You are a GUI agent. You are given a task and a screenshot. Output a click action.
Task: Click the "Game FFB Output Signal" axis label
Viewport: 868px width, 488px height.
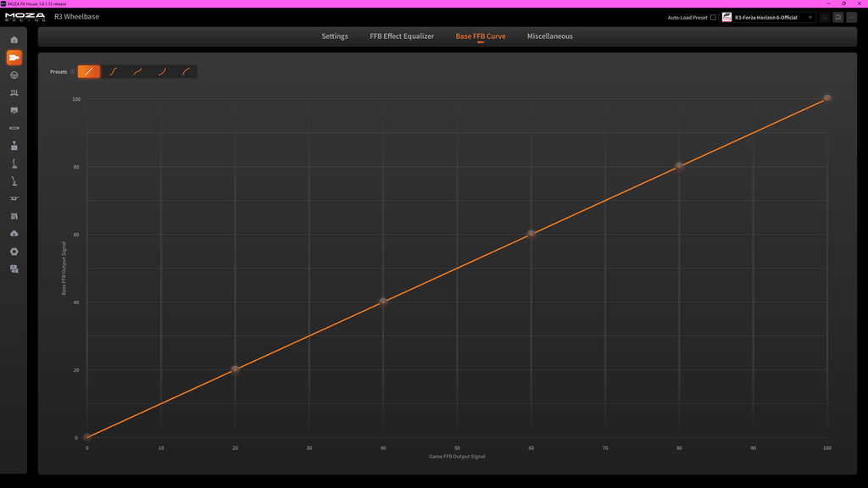pyautogui.click(x=457, y=457)
